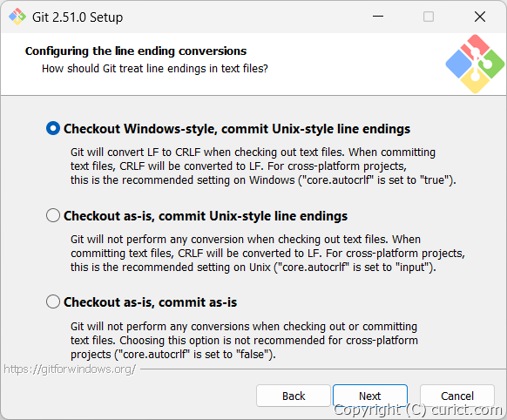
Task: Select the Checkout Windows-style radio button
Action: (x=53, y=128)
